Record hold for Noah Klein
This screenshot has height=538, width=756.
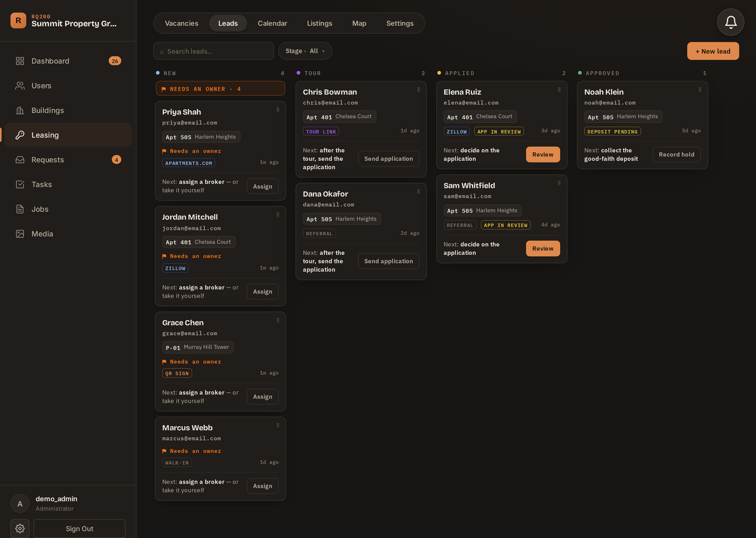(x=676, y=154)
